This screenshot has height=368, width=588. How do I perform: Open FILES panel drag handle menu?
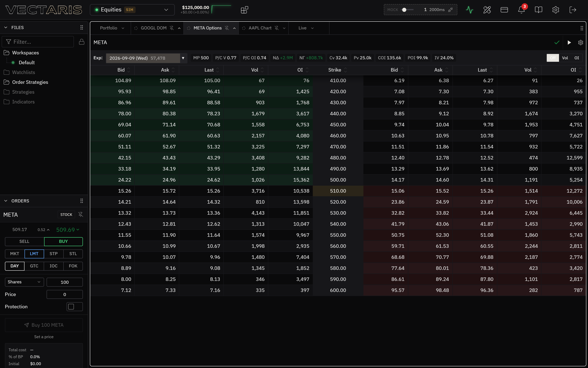(82, 28)
